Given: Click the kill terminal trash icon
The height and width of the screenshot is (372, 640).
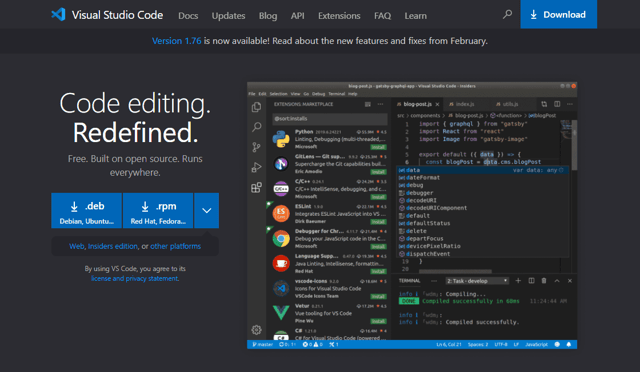Looking at the screenshot, I should (x=544, y=281).
